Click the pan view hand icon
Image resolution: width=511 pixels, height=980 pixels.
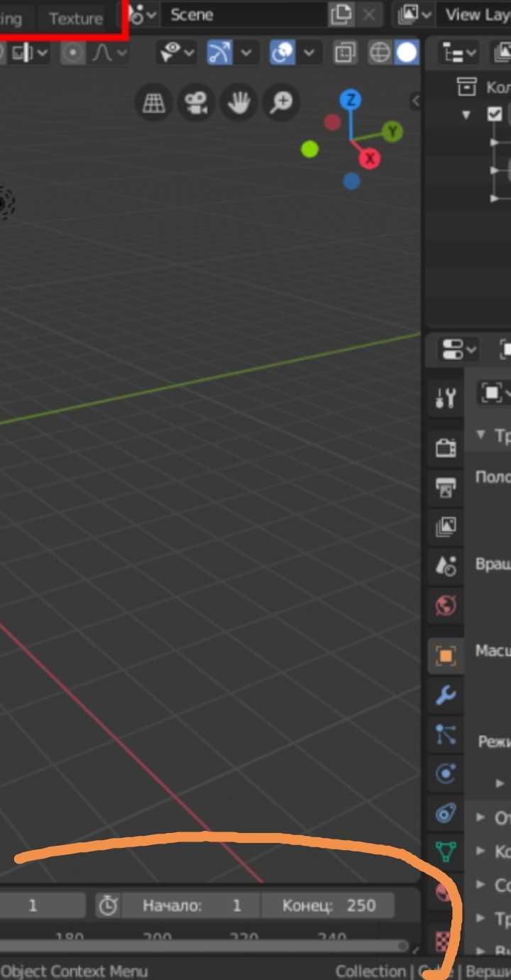239,103
